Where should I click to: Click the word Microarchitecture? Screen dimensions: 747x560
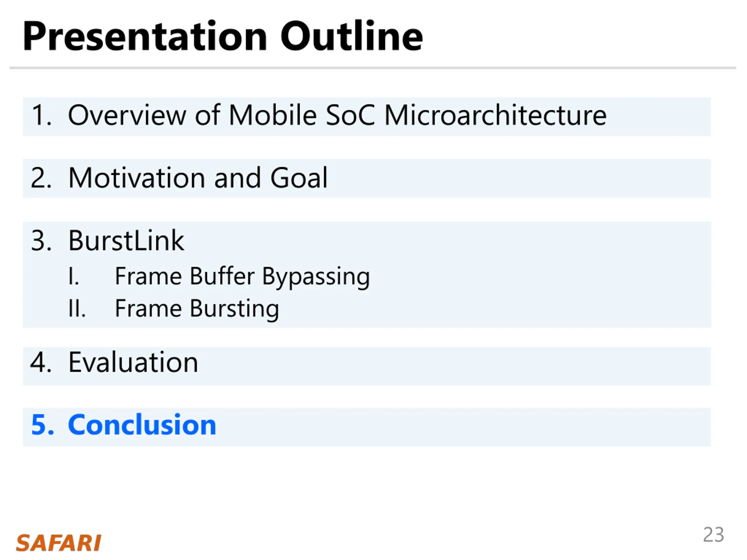pos(495,115)
